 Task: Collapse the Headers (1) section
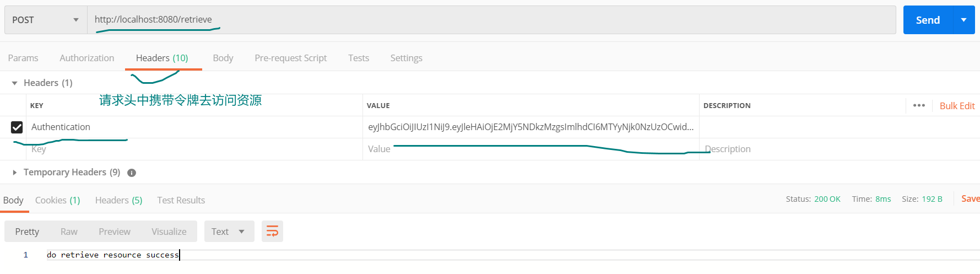pos(14,83)
